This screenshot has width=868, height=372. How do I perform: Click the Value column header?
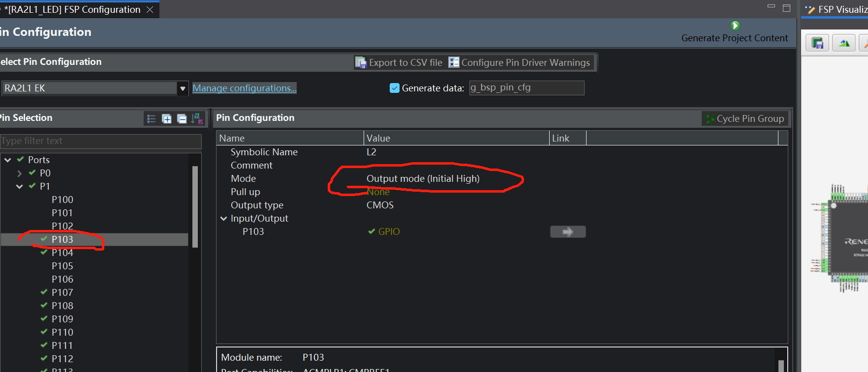456,138
